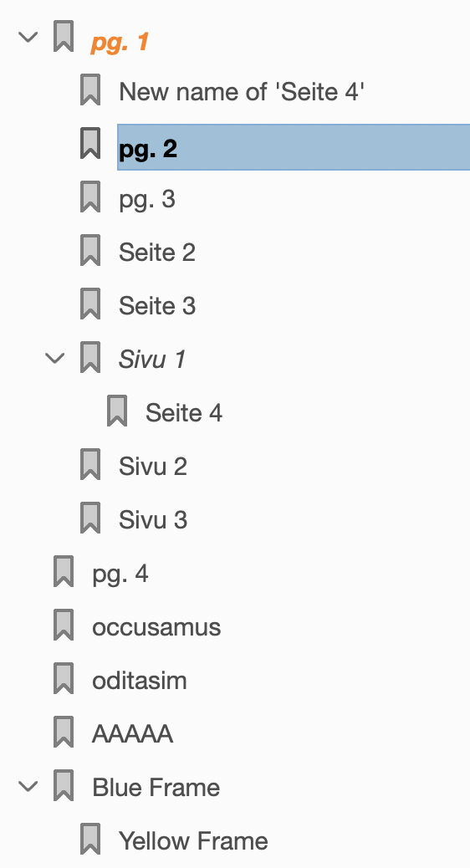Screen dimensions: 470x868
Task: Click the bookmark icon beside pg. 1
Action: click(x=64, y=37)
